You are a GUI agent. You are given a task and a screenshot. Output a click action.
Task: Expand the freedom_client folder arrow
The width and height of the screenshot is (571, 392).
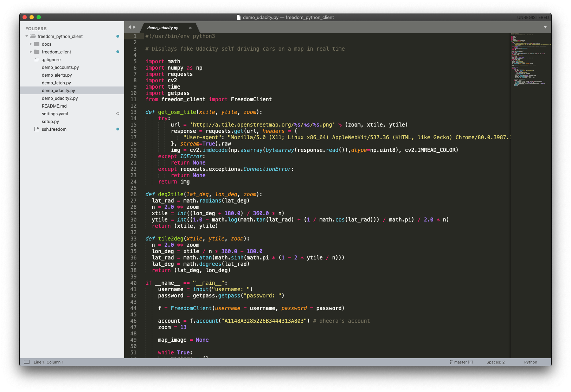point(31,52)
